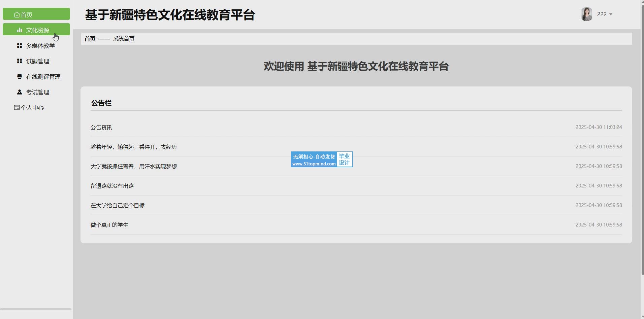Click the grid icon beside 多媒体教学
Image resolution: width=644 pixels, height=319 pixels.
tap(20, 45)
